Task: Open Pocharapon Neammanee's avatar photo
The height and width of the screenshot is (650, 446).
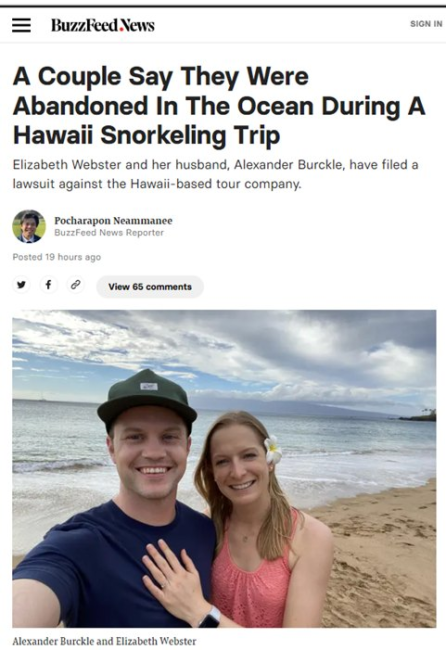Action: click(x=29, y=226)
